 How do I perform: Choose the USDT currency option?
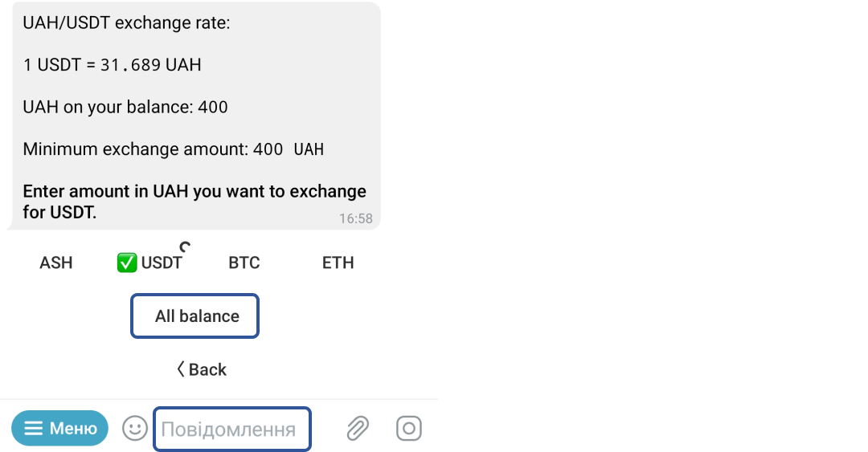pyautogui.click(x=149, y=263)
